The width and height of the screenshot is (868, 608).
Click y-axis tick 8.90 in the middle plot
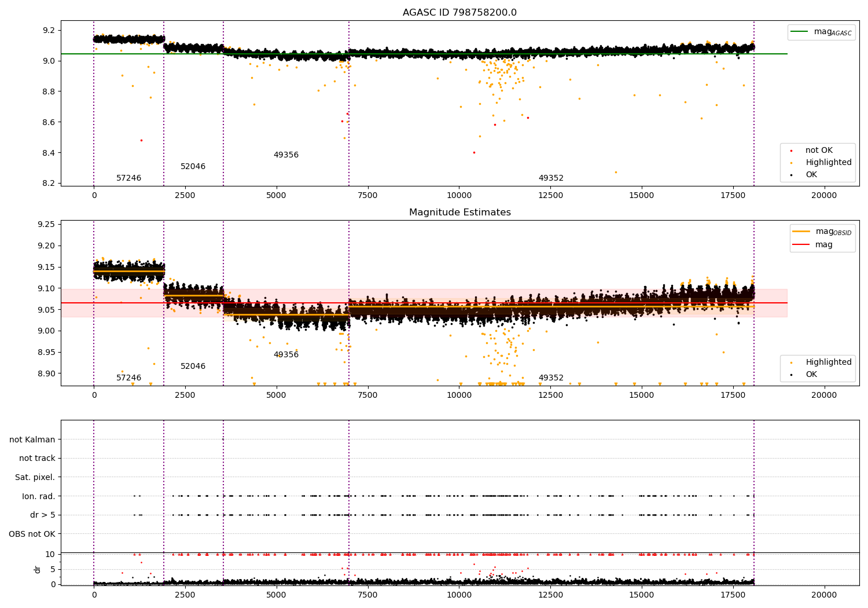pyautogui.click(x=46, y=373)
